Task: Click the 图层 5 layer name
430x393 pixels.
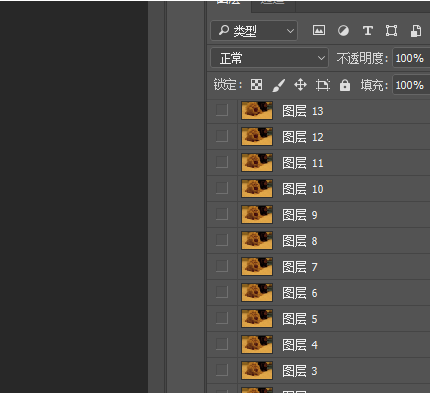Action: point(300,319)
